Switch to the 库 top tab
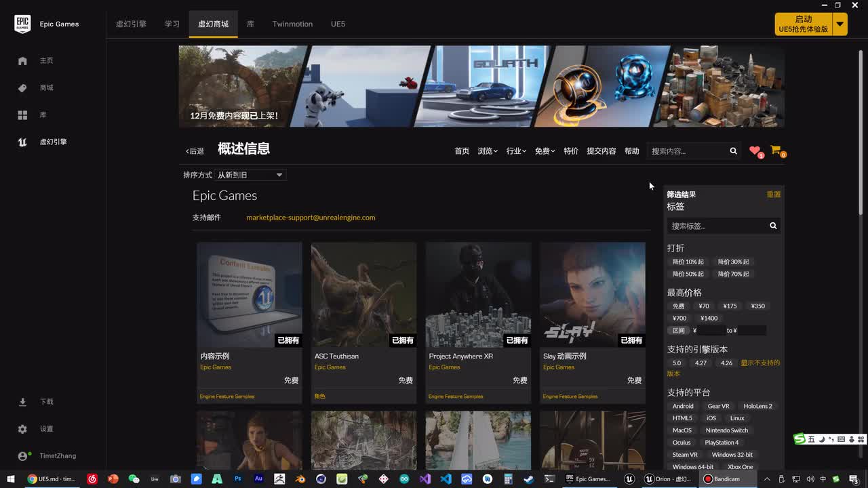 (x=250, y=24)
